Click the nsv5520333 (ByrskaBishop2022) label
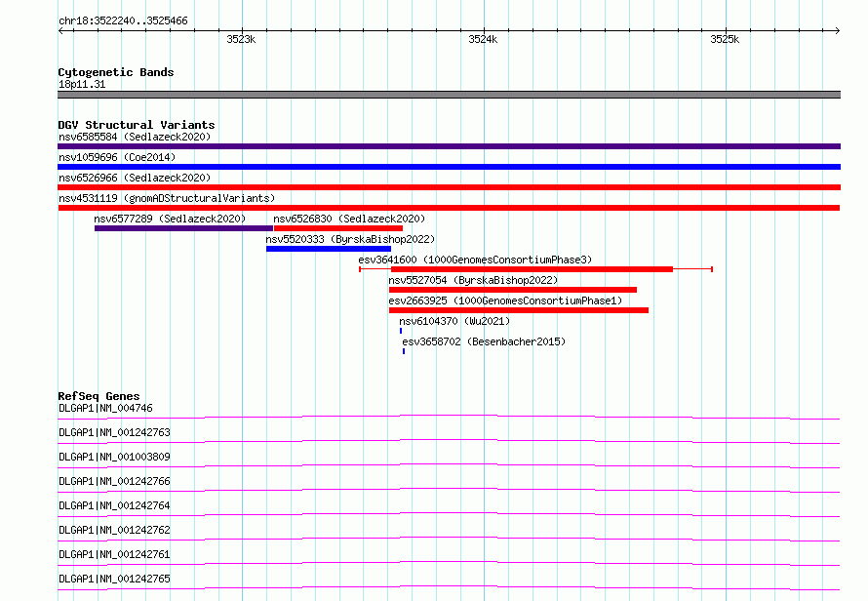Screen dimensions: 868x601 (350, 239)
